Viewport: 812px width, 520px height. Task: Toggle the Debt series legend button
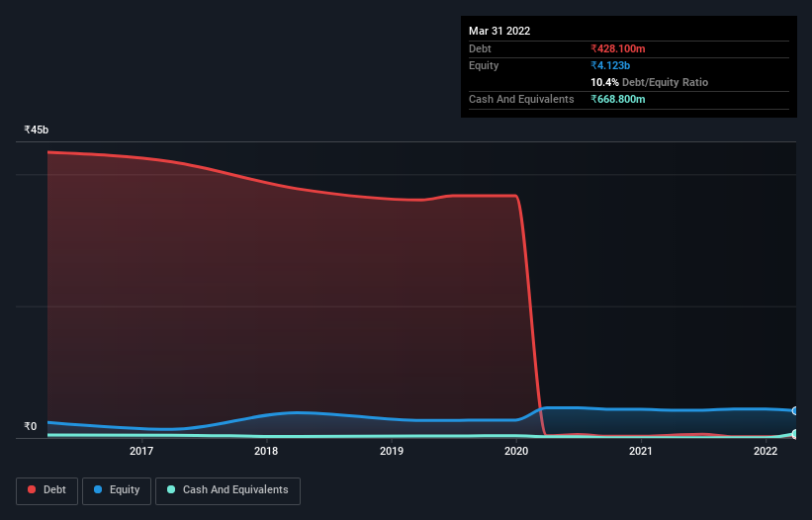click(x=47, y=490)
